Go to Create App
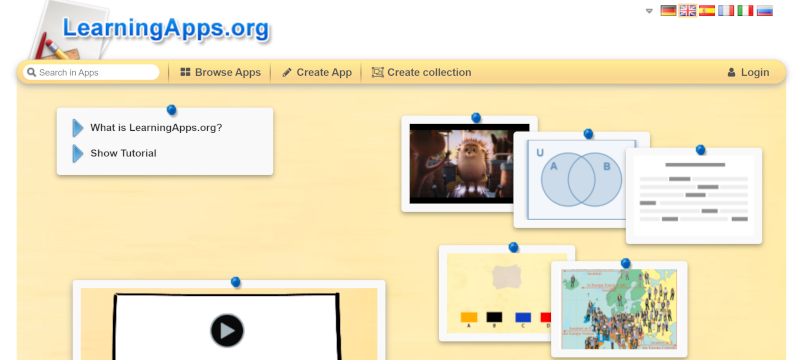 point(317,72)
